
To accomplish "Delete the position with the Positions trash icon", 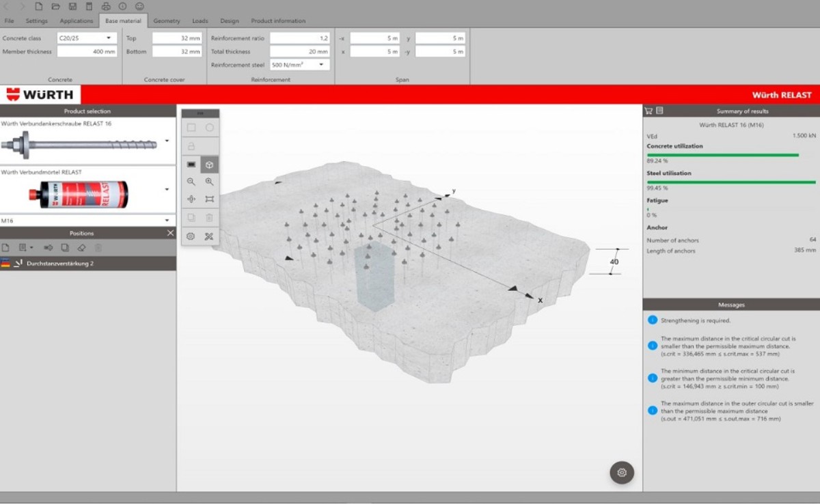I will coord(98,247).
